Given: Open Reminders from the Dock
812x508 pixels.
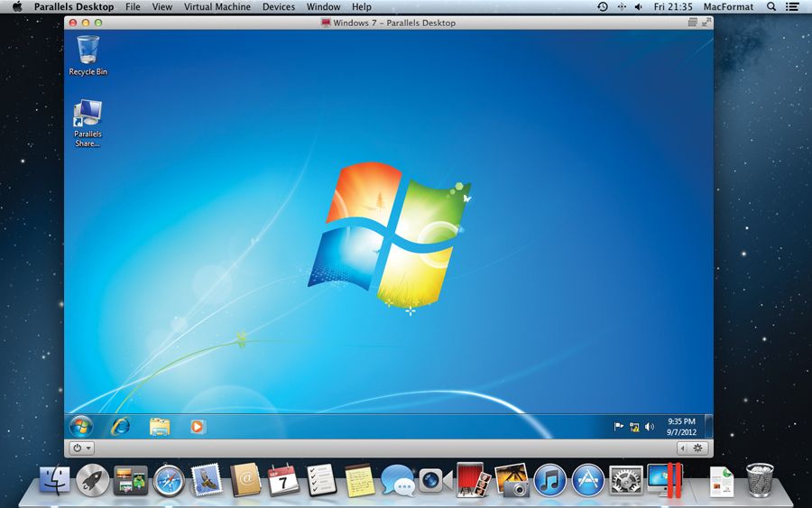Looking at the screenshot, I should click(x=321, y=480).
